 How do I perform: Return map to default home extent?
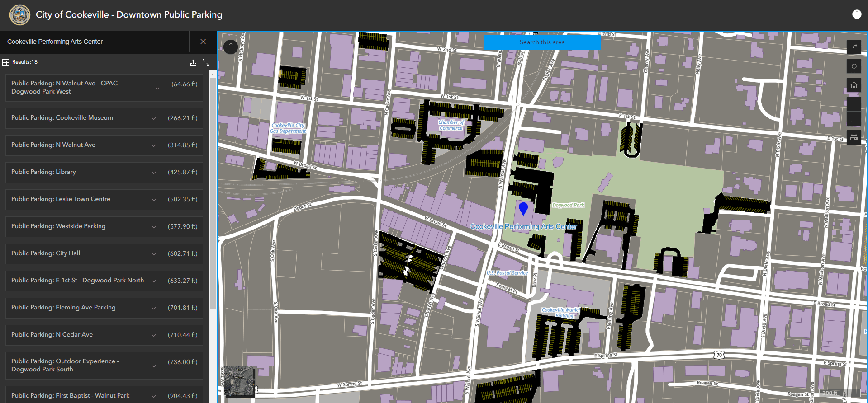[x=854, y=85]
